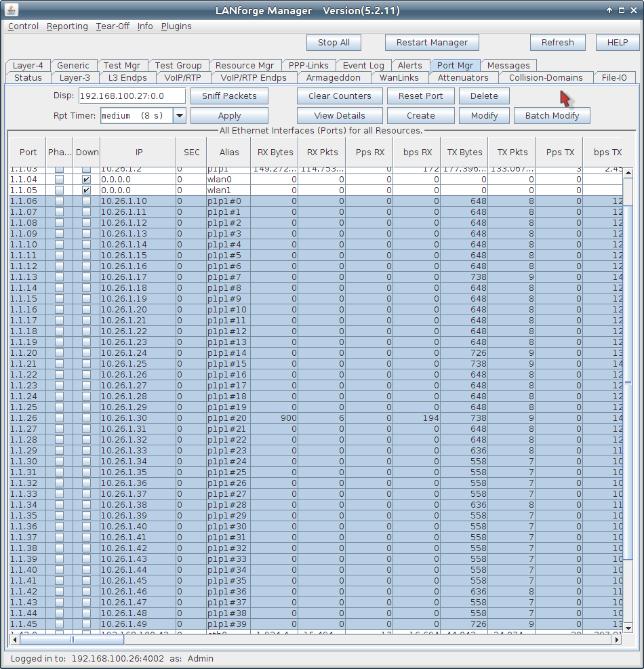Select the port cell 1.1.37
Image resolution: width=644 pixels, height=669 pixels.
click(x=28, y=537)
